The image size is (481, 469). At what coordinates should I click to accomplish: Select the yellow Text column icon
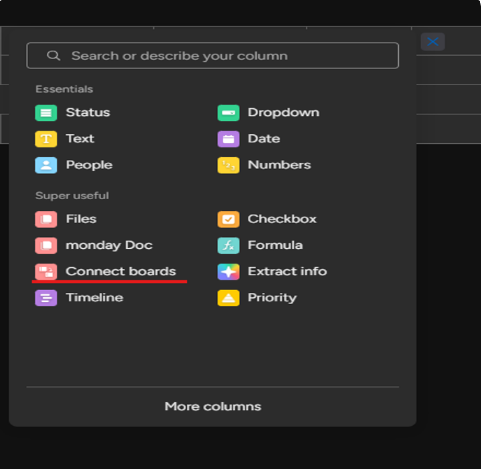pyautogui.click(x=46, y=139)
